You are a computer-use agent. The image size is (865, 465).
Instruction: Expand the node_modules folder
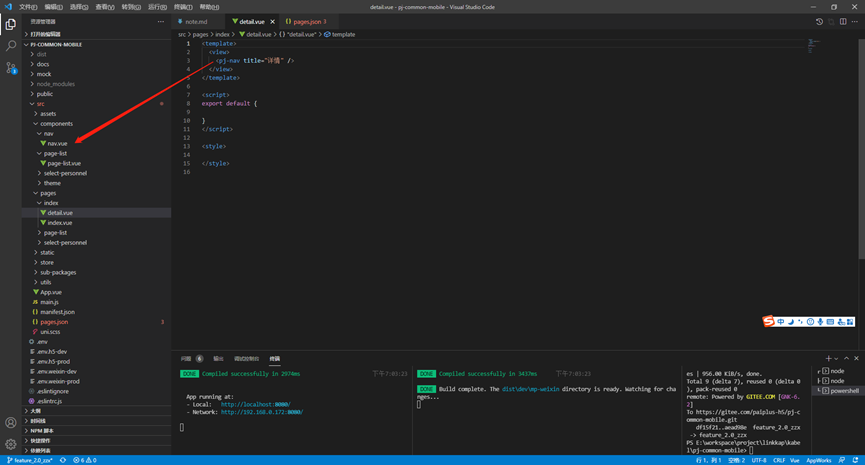coord(55,84)
